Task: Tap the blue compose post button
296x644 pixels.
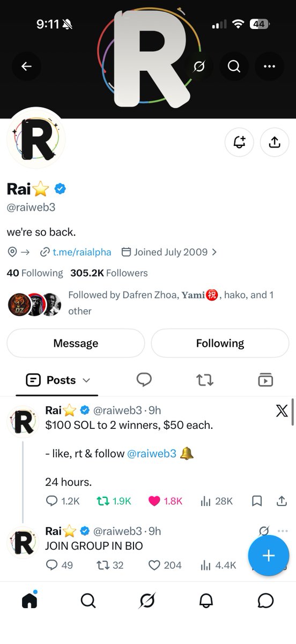Action: 268,555
